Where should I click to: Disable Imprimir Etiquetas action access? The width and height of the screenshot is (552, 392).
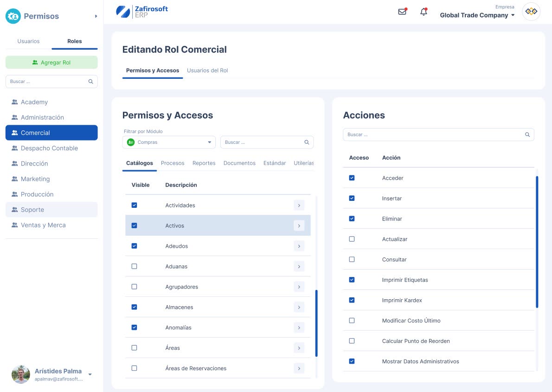tap(352, 280)
